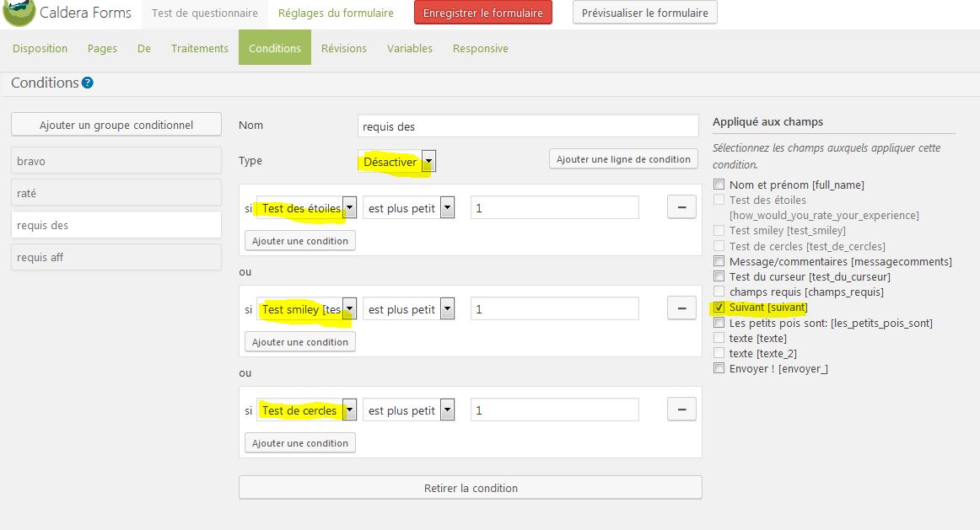Focus the Nom field containing requis des

(528, 126)
